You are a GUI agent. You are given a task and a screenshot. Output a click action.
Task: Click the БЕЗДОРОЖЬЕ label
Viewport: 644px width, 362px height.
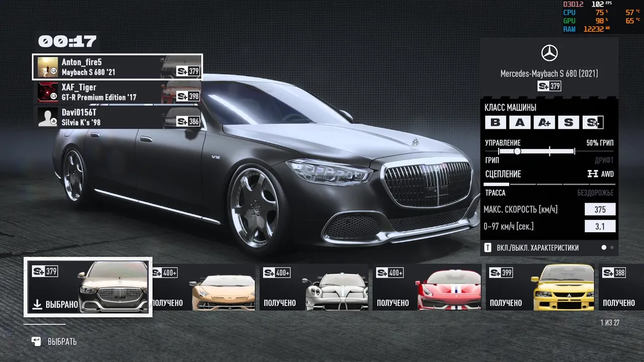596,193
